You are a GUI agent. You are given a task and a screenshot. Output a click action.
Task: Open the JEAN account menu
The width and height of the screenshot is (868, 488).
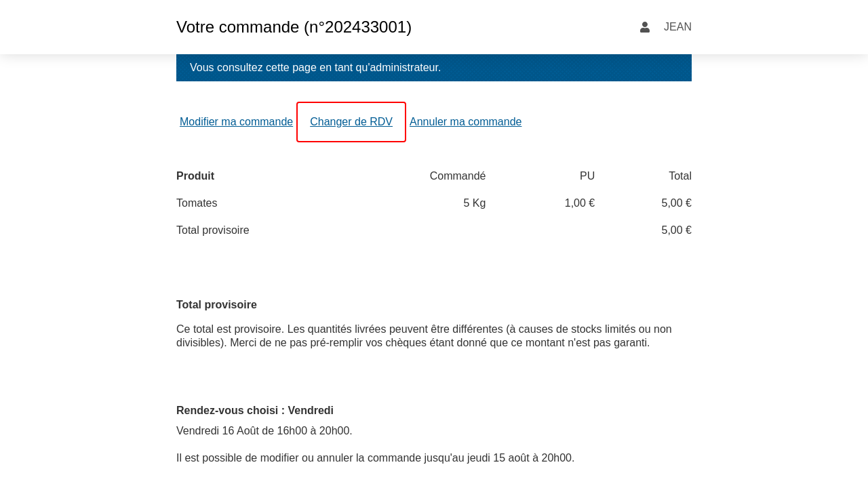pyautogui.click(x=677, y=27)
